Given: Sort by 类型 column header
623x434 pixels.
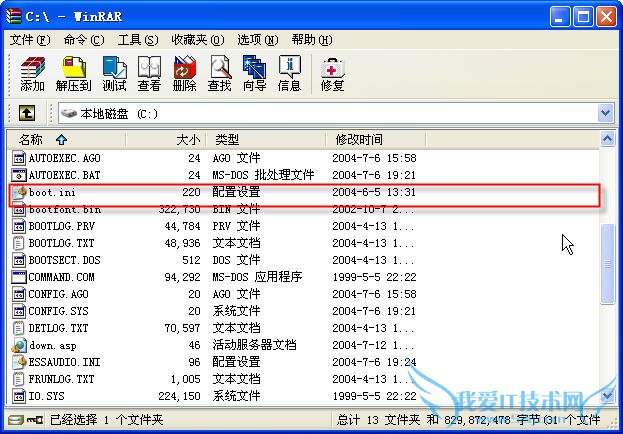Looking at the screenshot, I should tap(266, 140).
